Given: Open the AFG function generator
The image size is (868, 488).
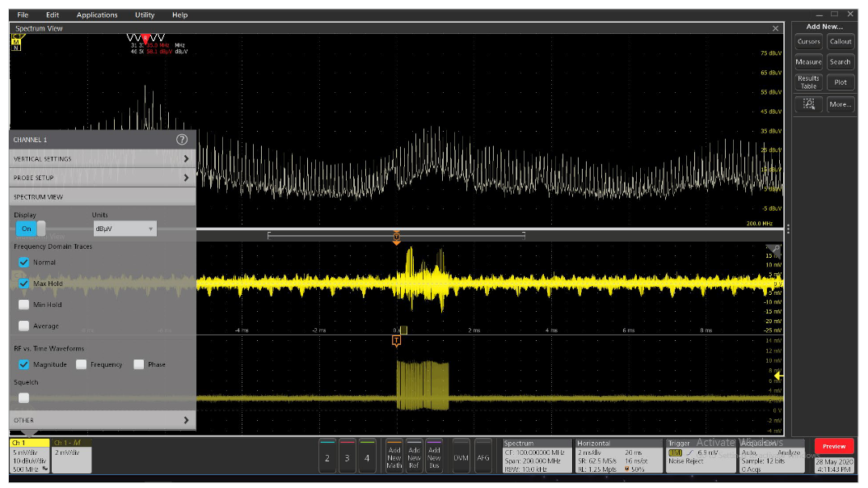Looking at the screenshot, I should [x=484, y=453].
